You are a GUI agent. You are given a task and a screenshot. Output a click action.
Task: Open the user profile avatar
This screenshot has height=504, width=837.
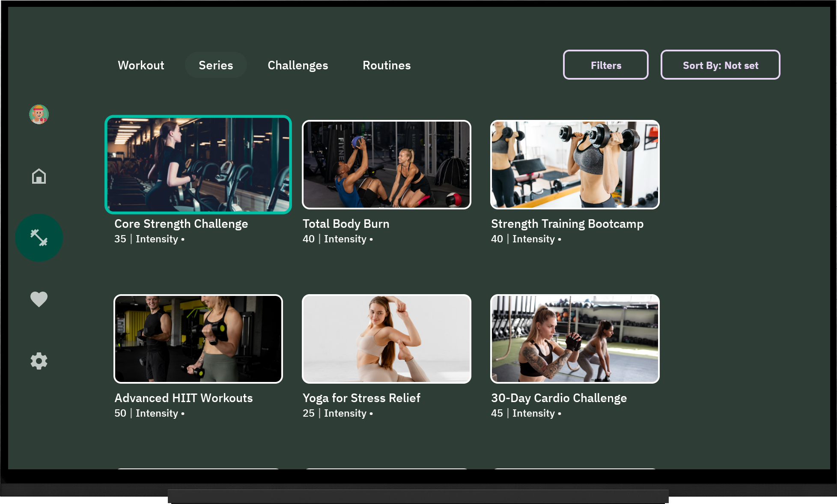[x=39, y=114]
